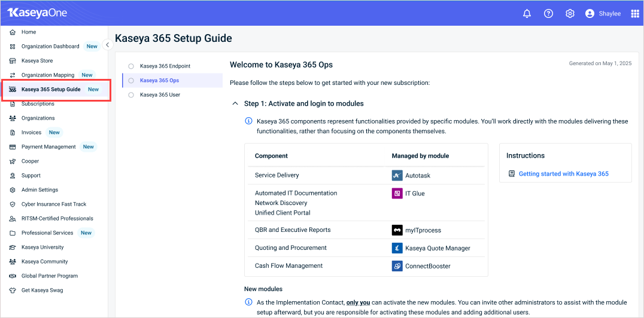Click the Get Kaseya Swag shirt icon
Screen dimensions: 644x318
(13, 291)
